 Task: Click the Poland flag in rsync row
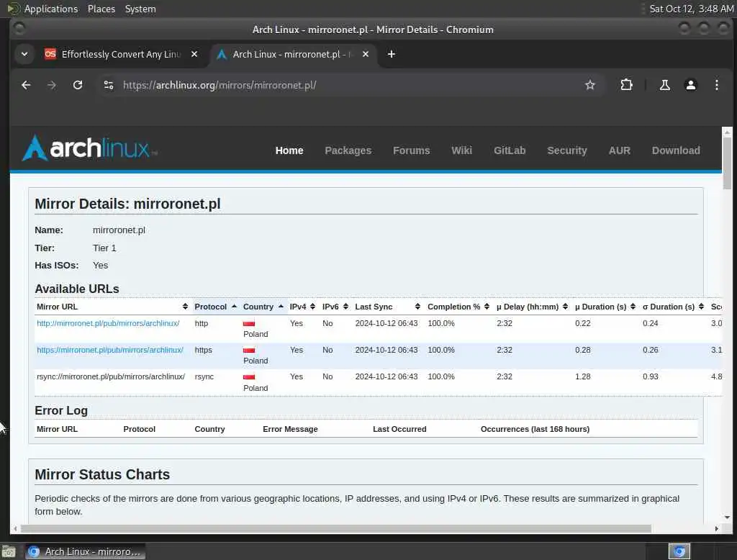coord(248,377)
